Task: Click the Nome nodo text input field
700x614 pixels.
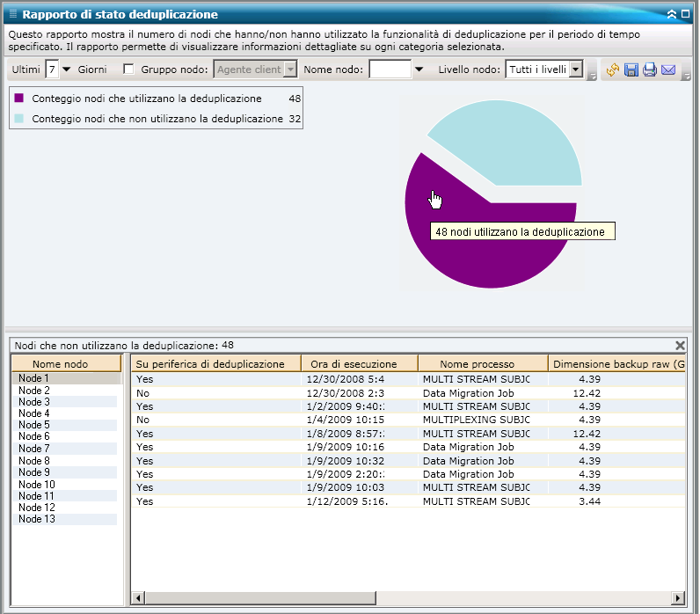Action: click(390, 69)
